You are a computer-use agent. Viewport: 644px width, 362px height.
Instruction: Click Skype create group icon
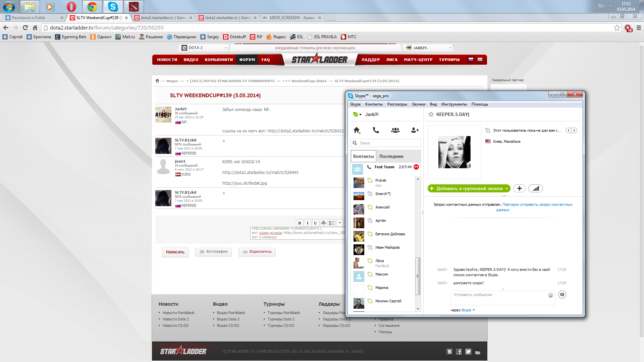tap(395, 130)
